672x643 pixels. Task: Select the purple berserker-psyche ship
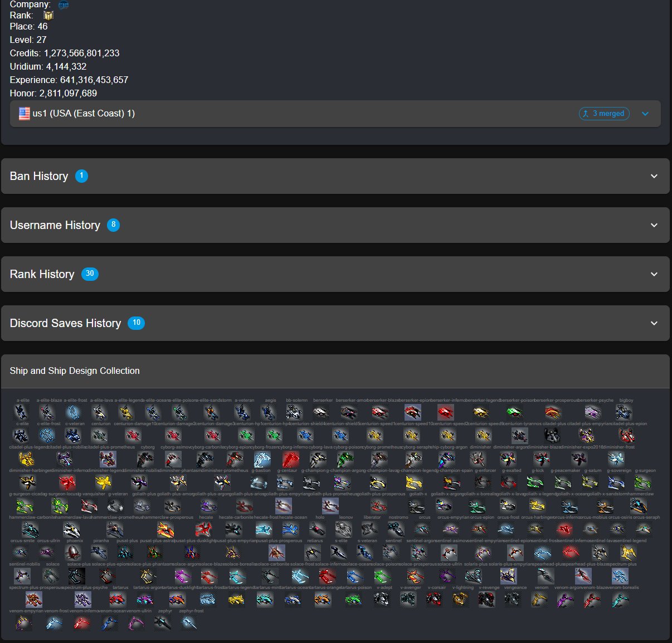(x=593, y=412)
